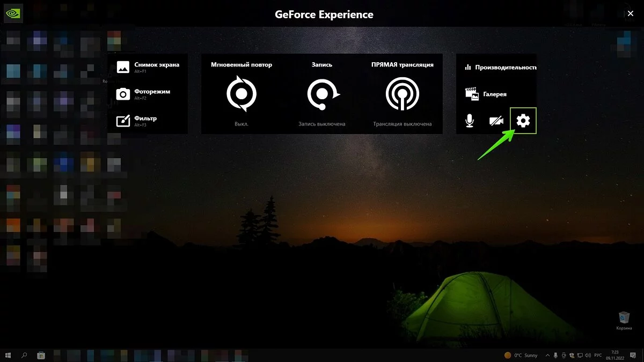Expand the hidden system tray icons
This screenshot has height=362, width=644.
(547, 355)
